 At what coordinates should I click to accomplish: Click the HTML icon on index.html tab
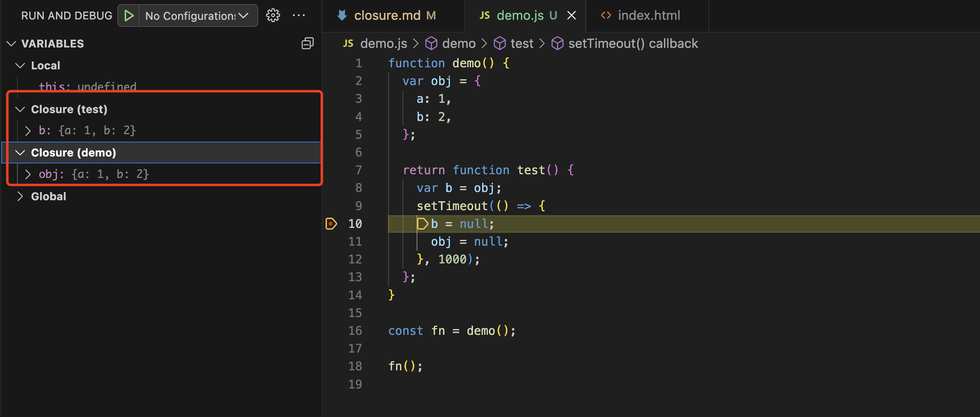tap(606, 15)
